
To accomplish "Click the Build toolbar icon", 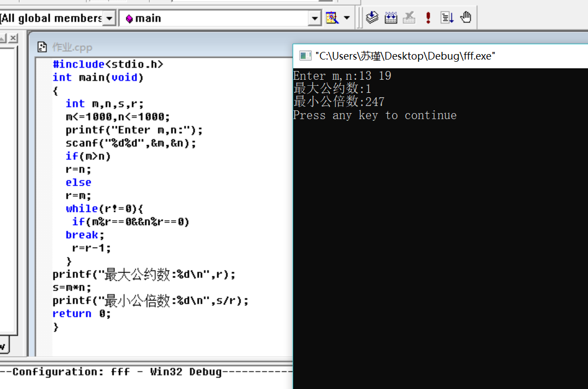I will [391, 17].
